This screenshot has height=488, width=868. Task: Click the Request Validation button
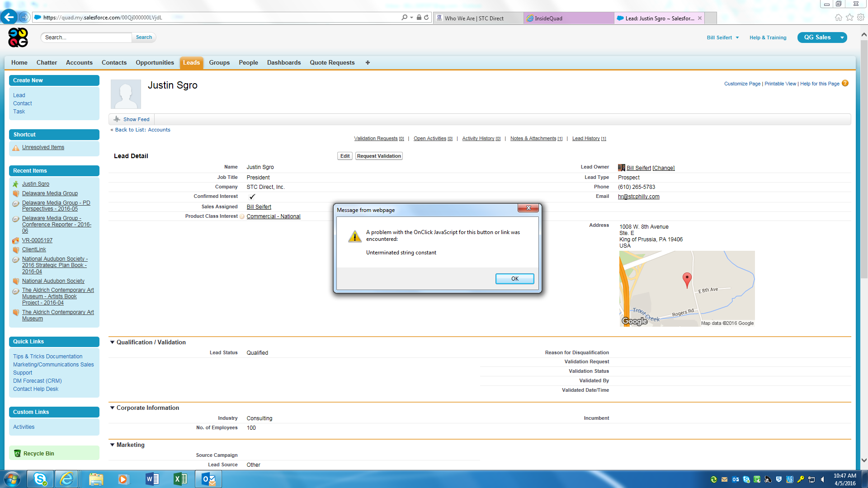point(379,156)
